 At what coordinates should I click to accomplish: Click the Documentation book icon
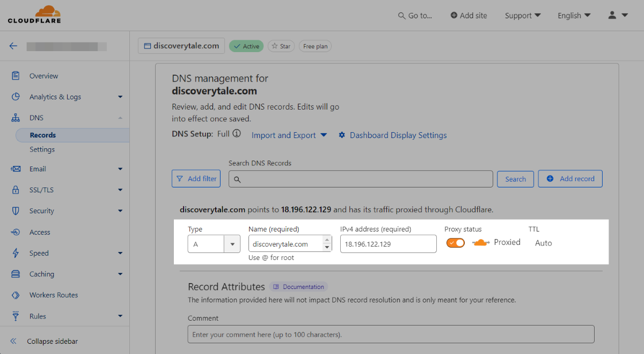pos(276,287)
